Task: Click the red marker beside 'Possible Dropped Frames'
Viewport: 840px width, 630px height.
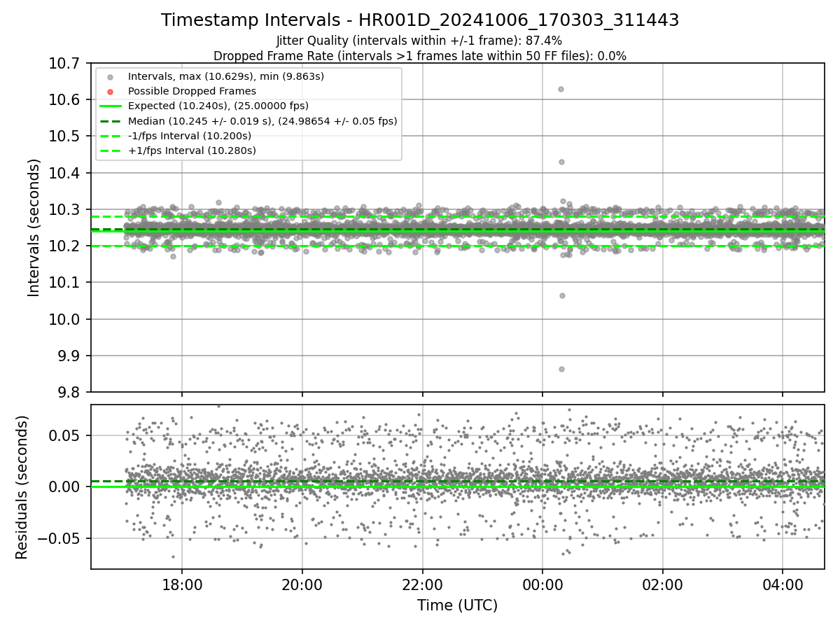Action: [x=110, y=91]
